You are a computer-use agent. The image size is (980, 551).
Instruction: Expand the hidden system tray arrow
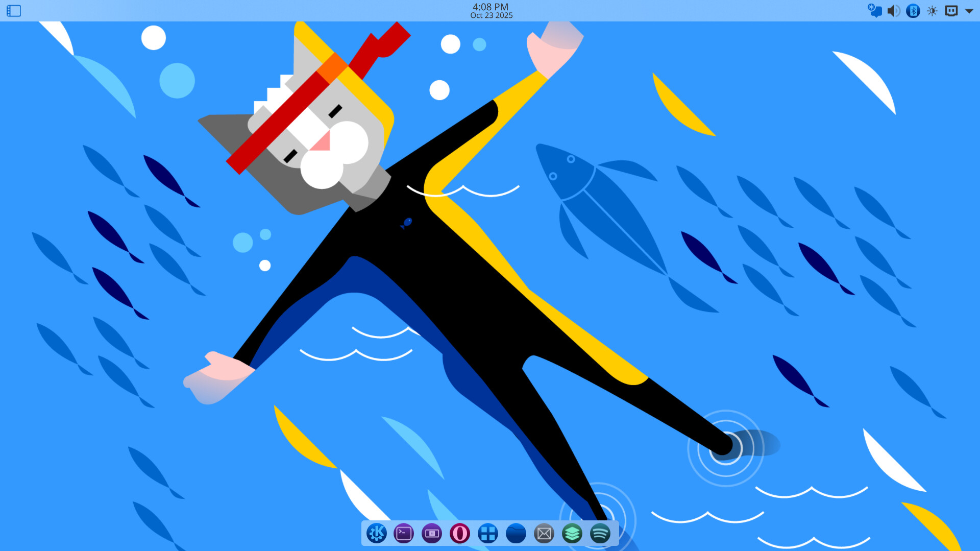969,11
